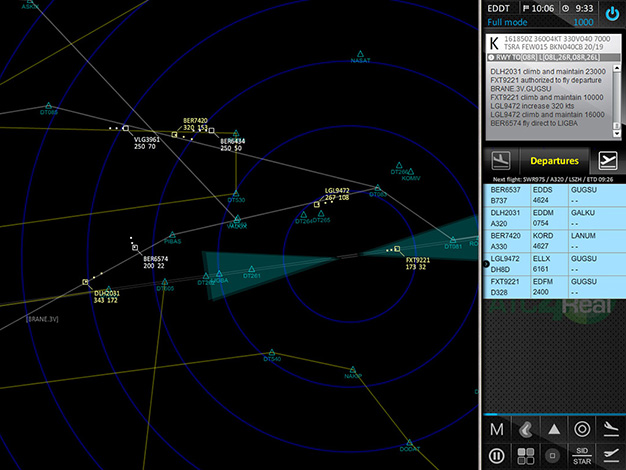Toggle the triangle waypoint markers icon
Screen dimensions: 626x470
coord(553,429)
